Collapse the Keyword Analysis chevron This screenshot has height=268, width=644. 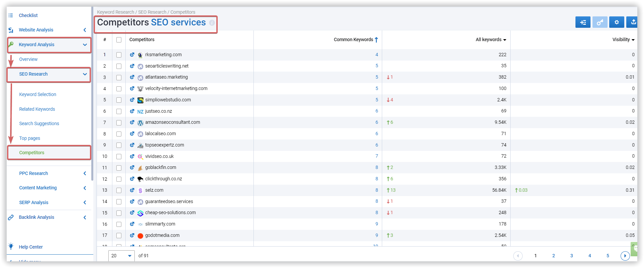tap(85, 45)
